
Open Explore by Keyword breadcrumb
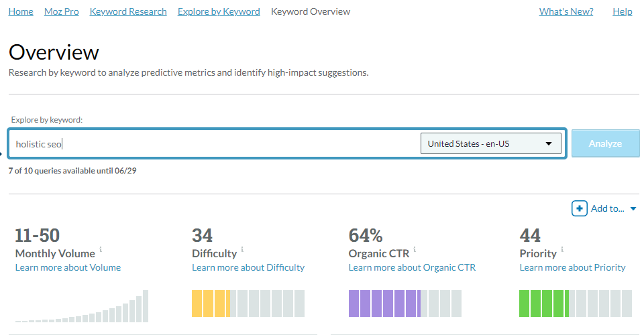coord(219,11)
